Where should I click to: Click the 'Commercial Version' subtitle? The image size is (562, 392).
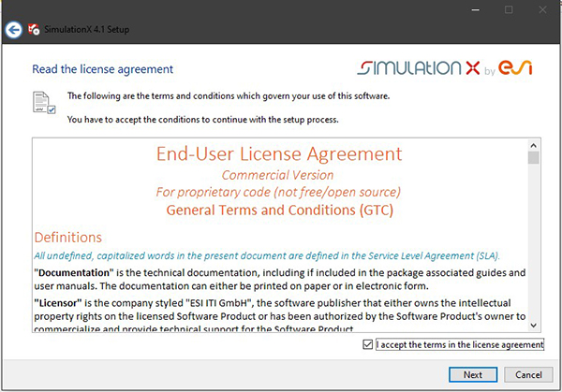[277, 175]
